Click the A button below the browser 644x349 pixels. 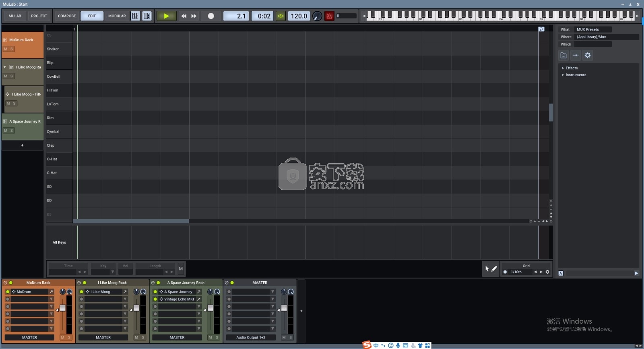tap(561, 273)
